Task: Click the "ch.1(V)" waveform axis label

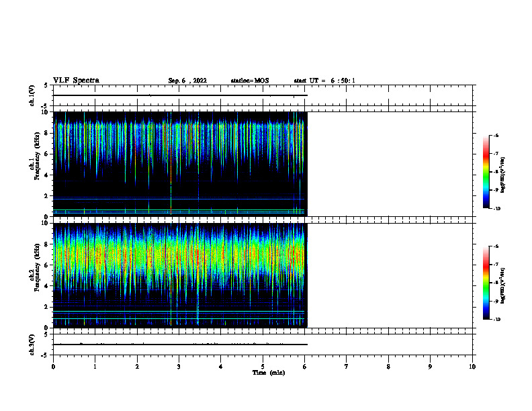Action: tap(32, 95)
